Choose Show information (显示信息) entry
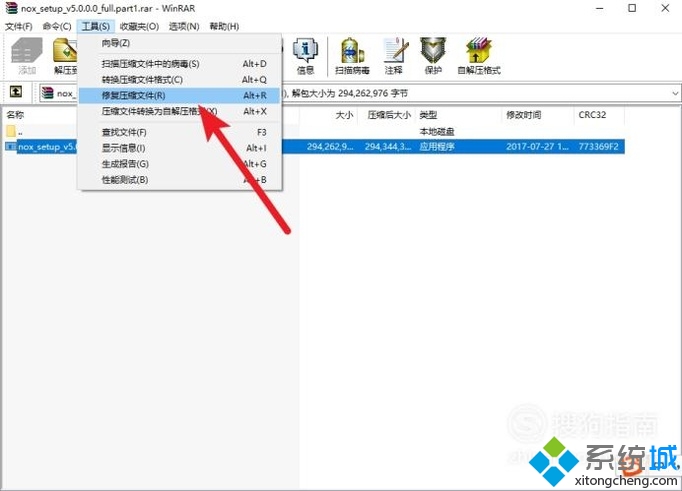682x491 pixels. 180,148
